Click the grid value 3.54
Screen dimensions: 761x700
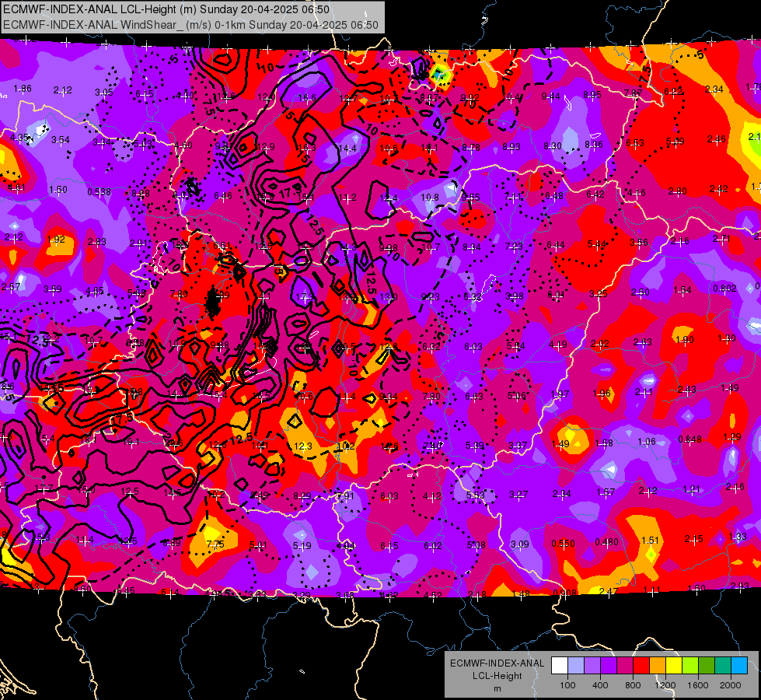pyautogui.click(x=61, y=139)
